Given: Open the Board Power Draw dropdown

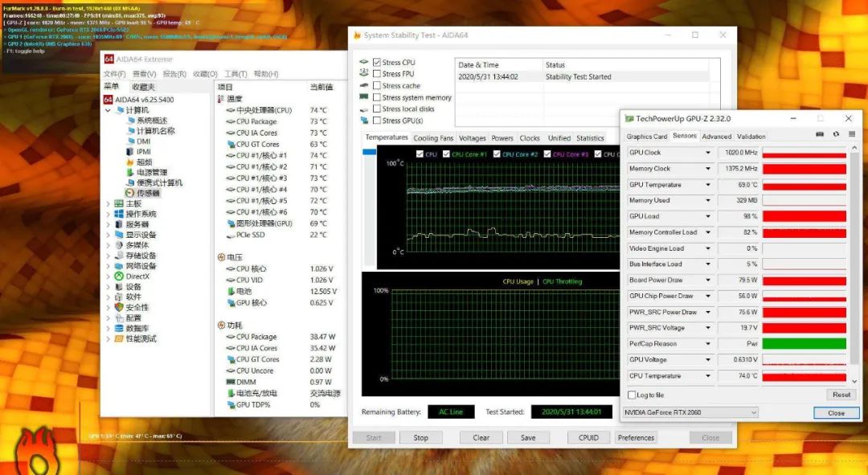Looking at the screenshot, I should point(707,280).
